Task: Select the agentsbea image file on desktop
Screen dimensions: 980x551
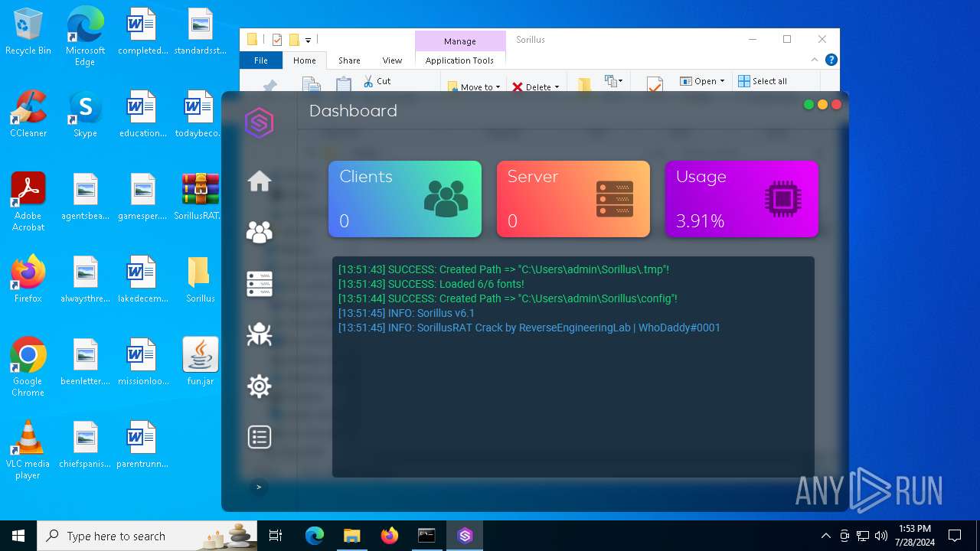Action: pos(86,197)
